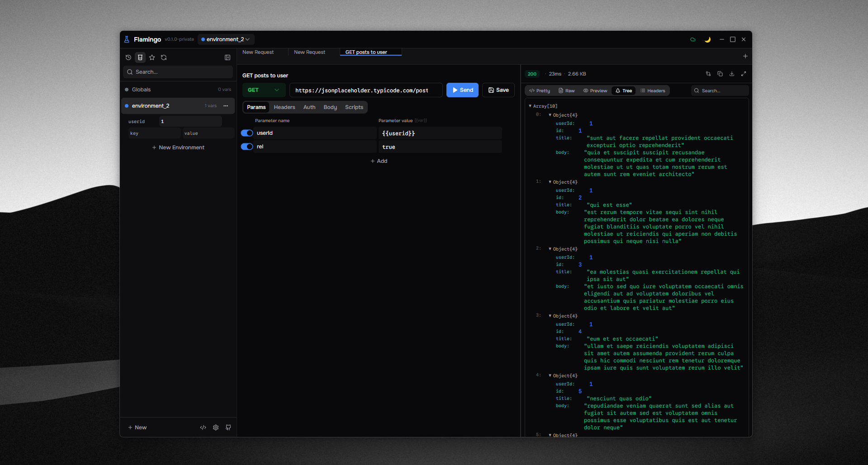Expand the response panel to fullscreen
This screenshot has height=465, width=868.
[x=744, y=74]
